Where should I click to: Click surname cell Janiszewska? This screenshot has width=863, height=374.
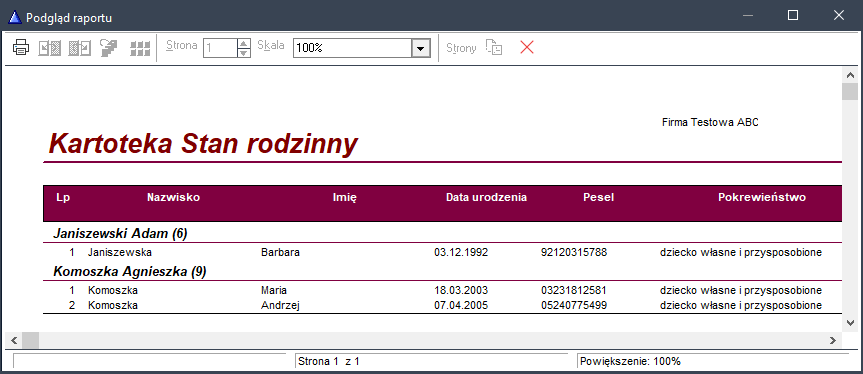tap(119, 252)
